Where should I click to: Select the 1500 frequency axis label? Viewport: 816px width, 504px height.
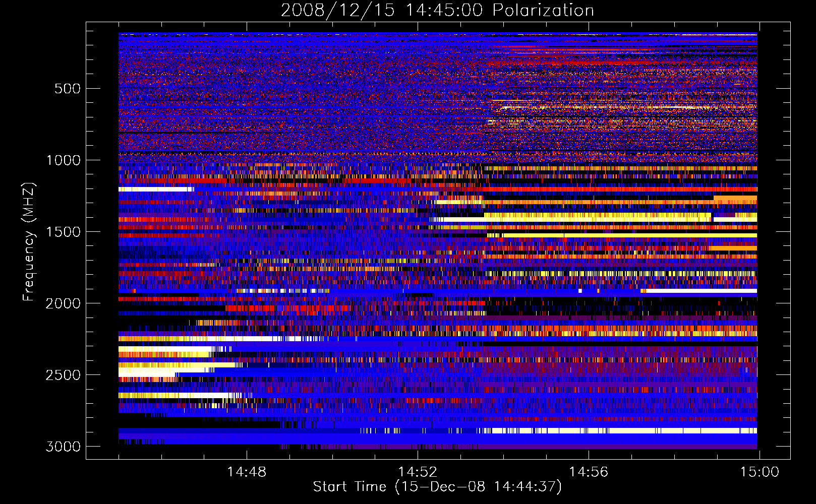pyautogui.click(x=63, y=232)
